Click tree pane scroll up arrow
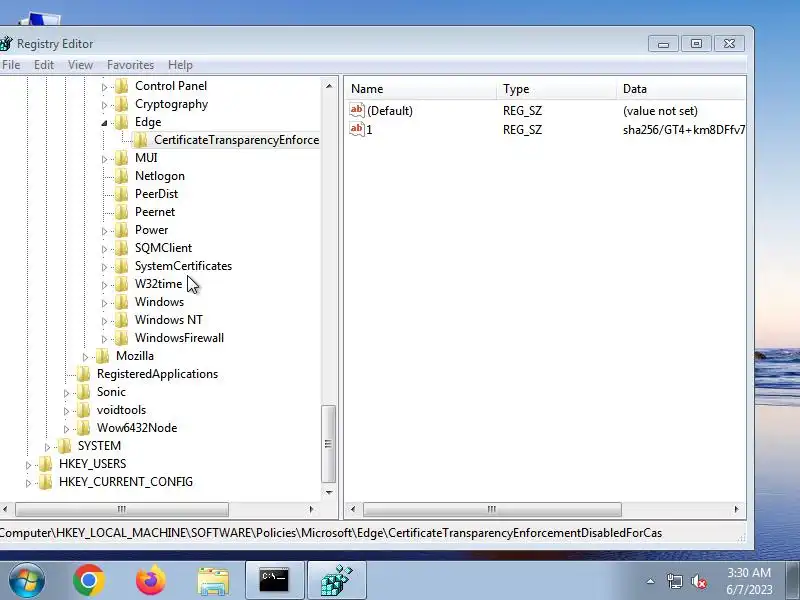Viewport: 800px width, 600px height. pyautogui.click(x=329, y=86)
